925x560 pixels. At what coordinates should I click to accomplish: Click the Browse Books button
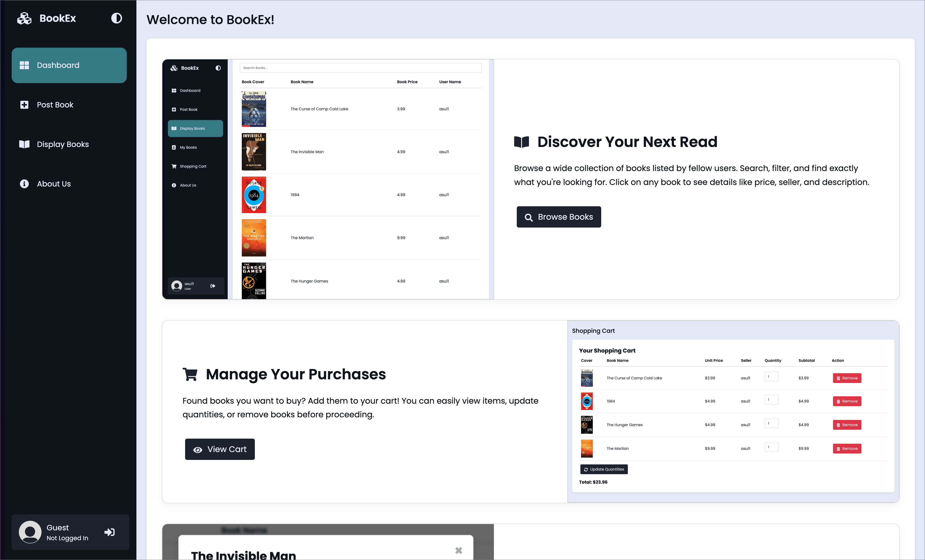coord(559,217)
